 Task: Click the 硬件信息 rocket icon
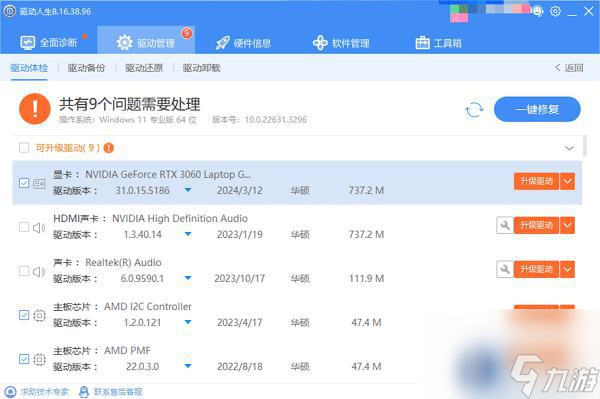tap(223, 42)
